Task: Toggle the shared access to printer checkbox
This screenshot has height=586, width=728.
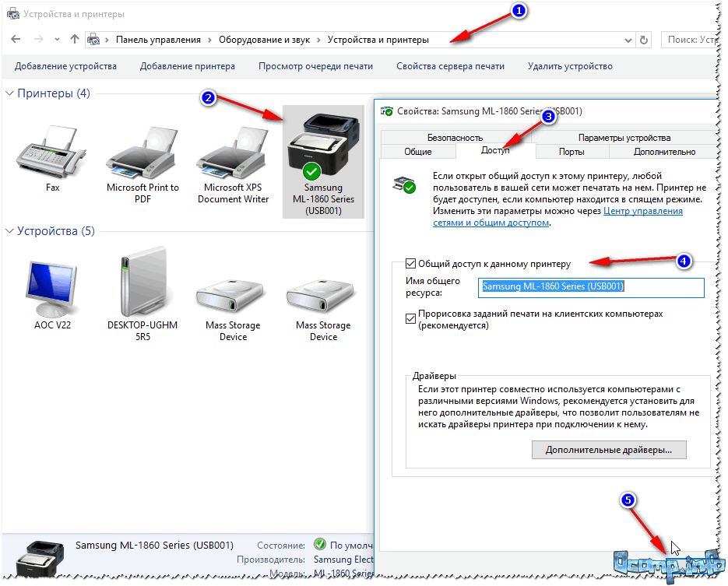Action: point(411,264)
